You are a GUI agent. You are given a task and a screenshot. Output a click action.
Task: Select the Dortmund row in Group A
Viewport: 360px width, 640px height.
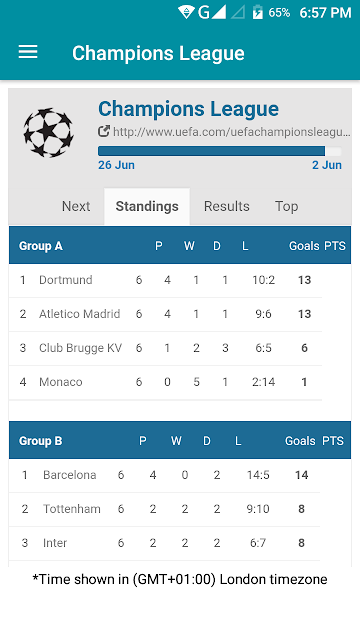(166, 280)
